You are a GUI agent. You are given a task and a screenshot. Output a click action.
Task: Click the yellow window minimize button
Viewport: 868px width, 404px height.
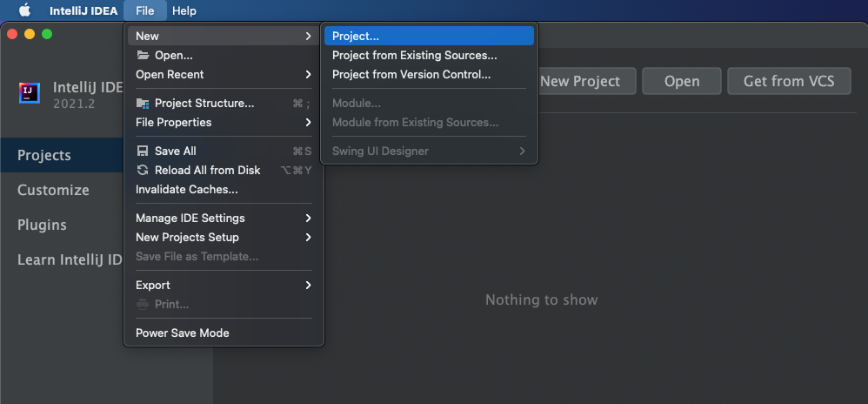(x=30, y=34)
